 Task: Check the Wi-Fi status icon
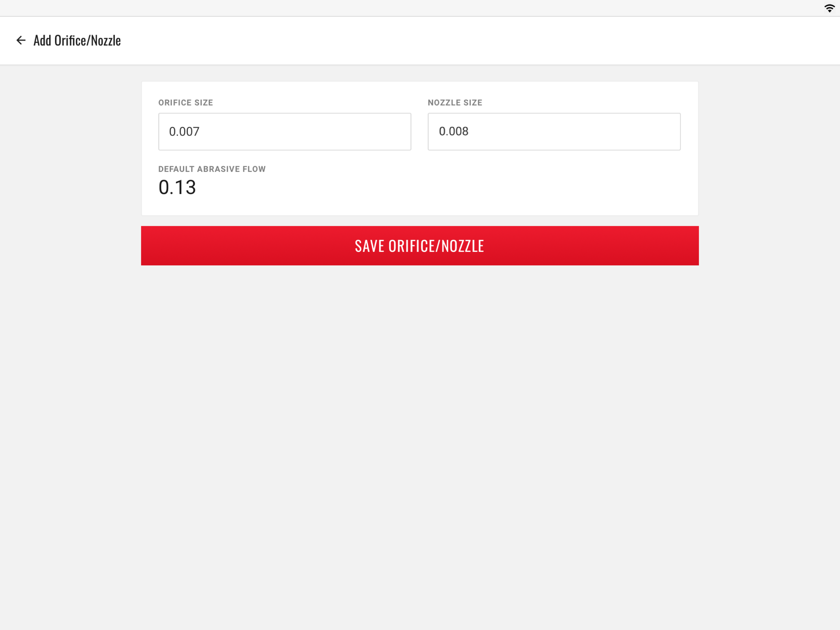click(x=829, y=8)
